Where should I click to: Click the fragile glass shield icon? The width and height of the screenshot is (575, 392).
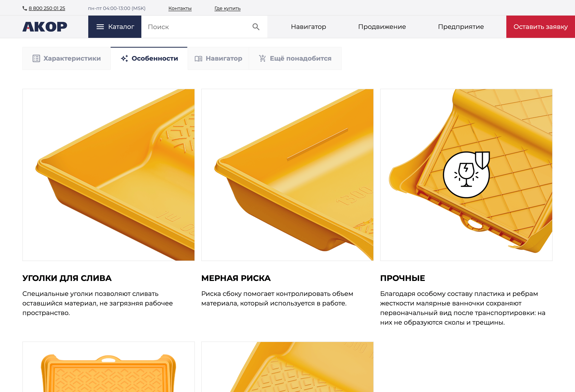[466, 174]
